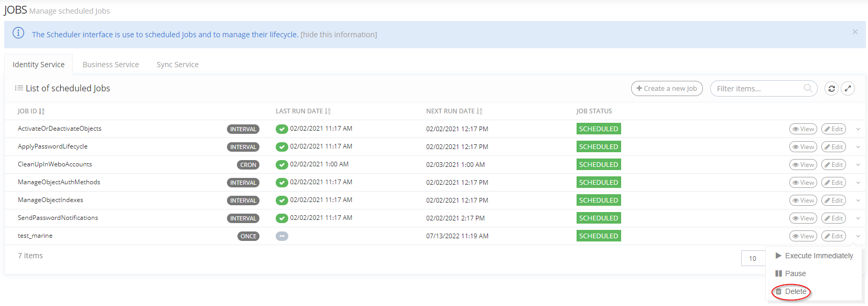The height and width of the screenshot is (306, 868).
Task: Click the refresh jobs list icon
Action: pyautogui.click(x=831, y=89)
